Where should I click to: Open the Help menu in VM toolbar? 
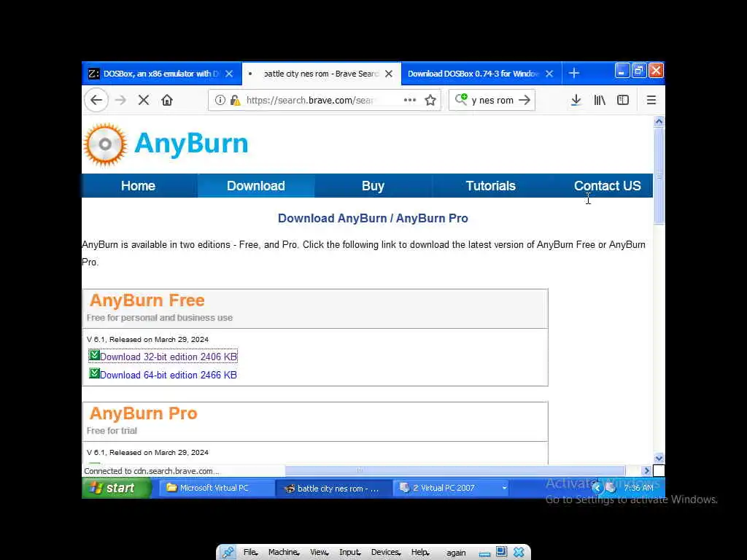pyautogui.click(x=420, y=552)
